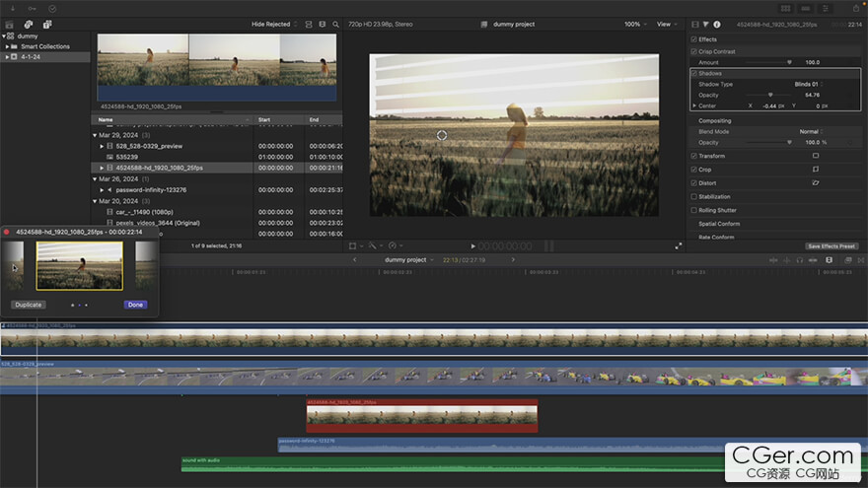Expand the Center parameter disclosure triangle
The image size is (868, 488).
694,105
